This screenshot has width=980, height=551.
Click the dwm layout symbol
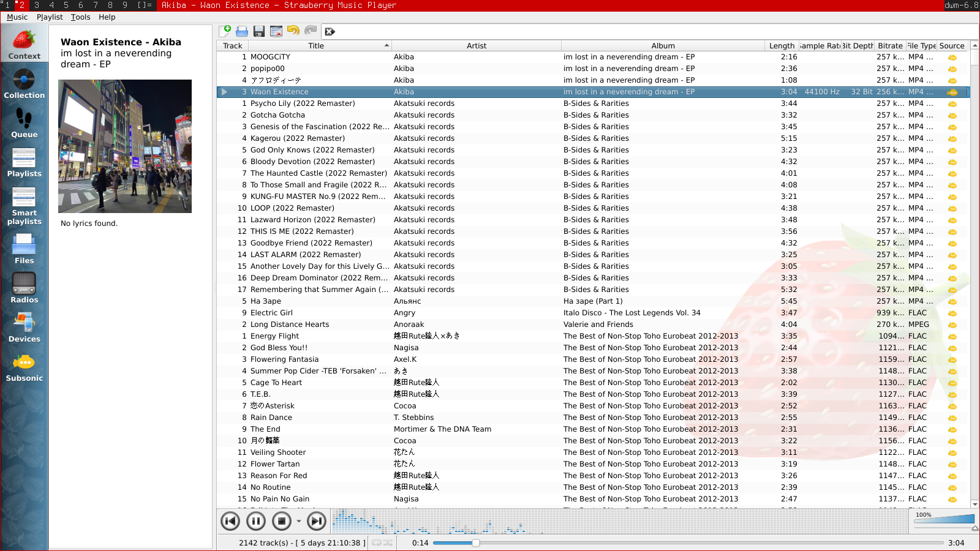(x=145, y=5)
